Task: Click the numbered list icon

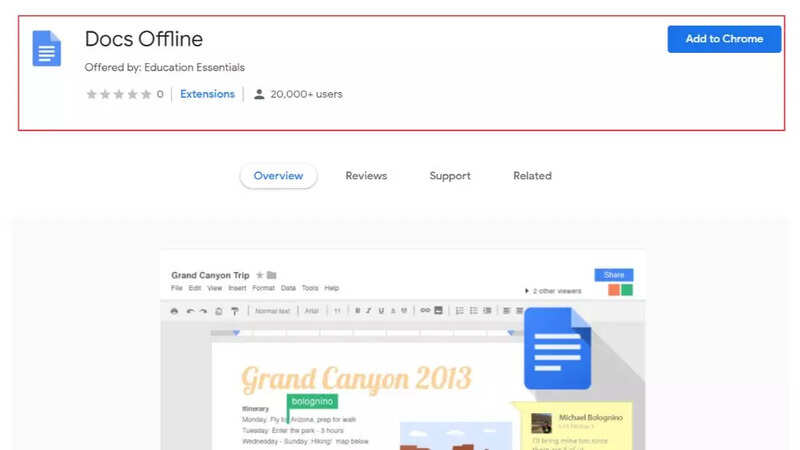Action: (x=459, y=311)
